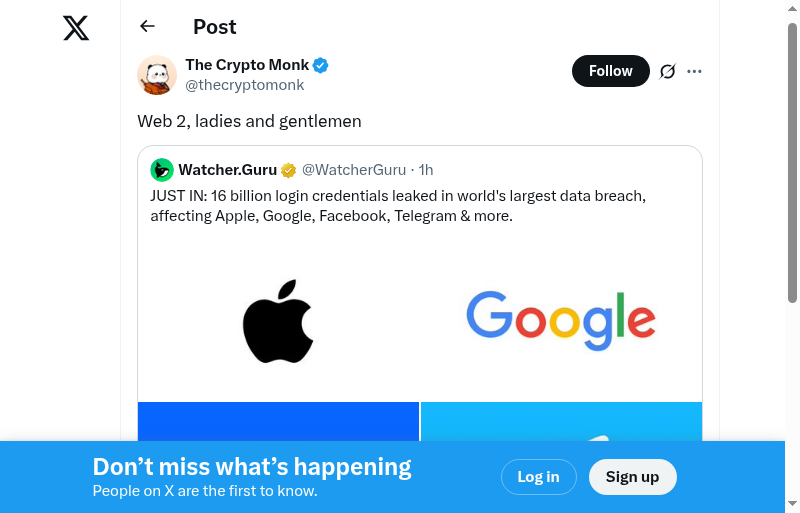Click the blue verified badge
This screenshot has height=513, width=800.
(321, 66)
